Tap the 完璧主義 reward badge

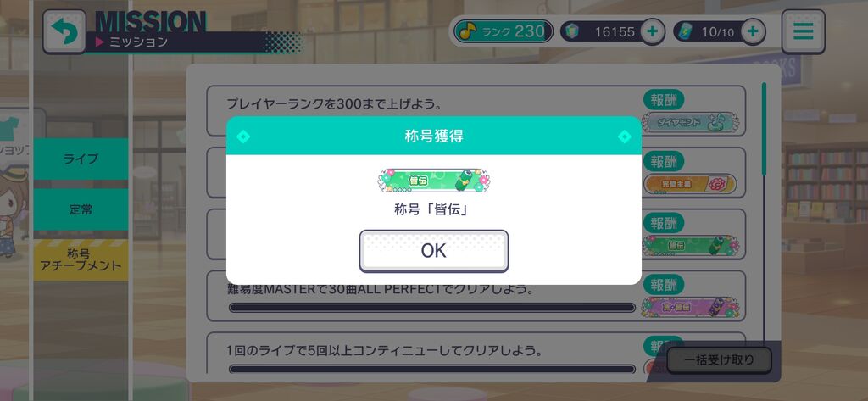[690, 184]
